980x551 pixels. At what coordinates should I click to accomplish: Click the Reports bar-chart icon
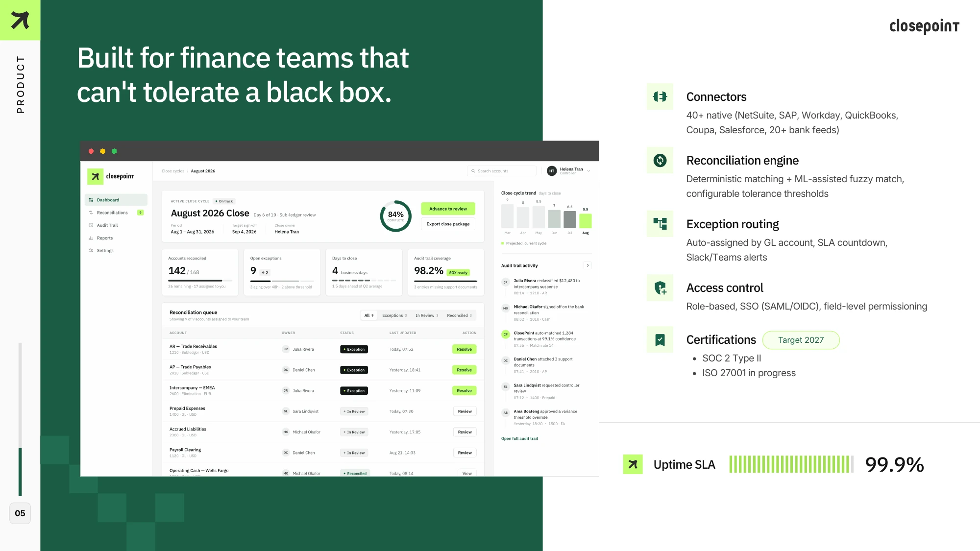(x=91, y=238)
